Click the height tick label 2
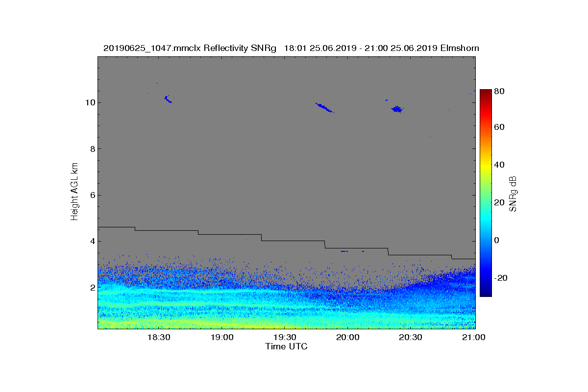Screen dimensions: 588x392 pos(92,288)
